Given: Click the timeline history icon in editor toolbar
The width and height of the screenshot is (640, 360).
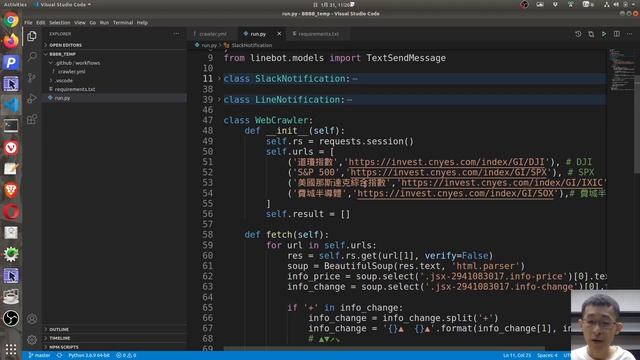Looking at the screenshot, I should [578, 34].
